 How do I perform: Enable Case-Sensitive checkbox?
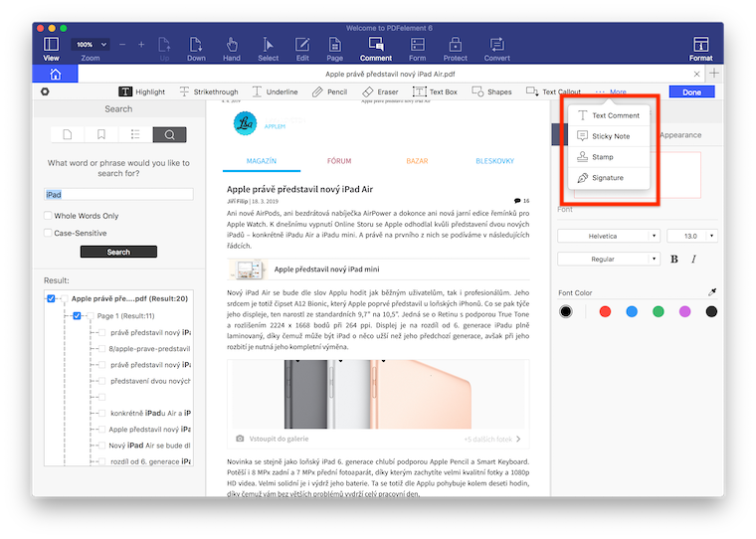(48, 233)
